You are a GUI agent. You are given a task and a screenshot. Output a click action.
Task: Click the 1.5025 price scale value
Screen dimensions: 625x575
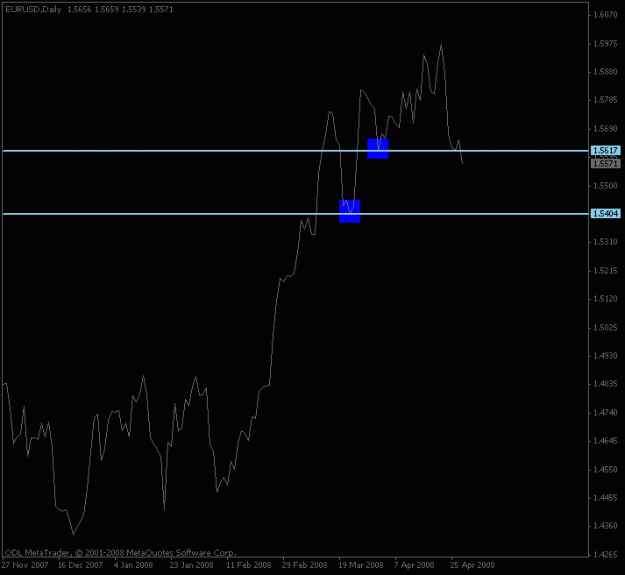click(x=605, y=328)
